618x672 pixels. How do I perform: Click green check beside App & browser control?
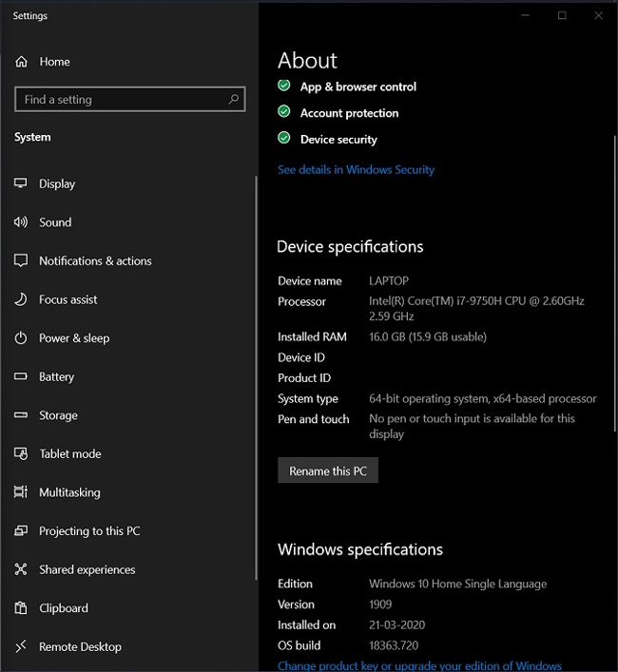283,86
